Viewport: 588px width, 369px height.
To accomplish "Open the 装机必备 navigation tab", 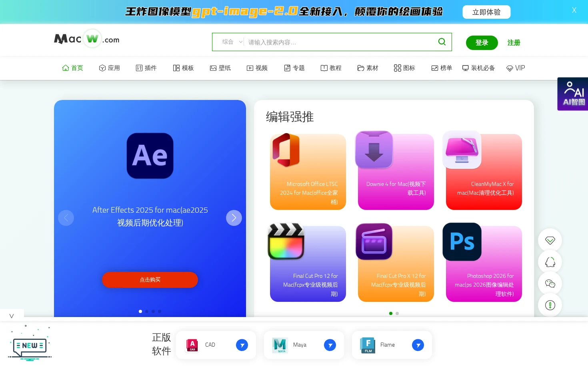I will [479, 68].
